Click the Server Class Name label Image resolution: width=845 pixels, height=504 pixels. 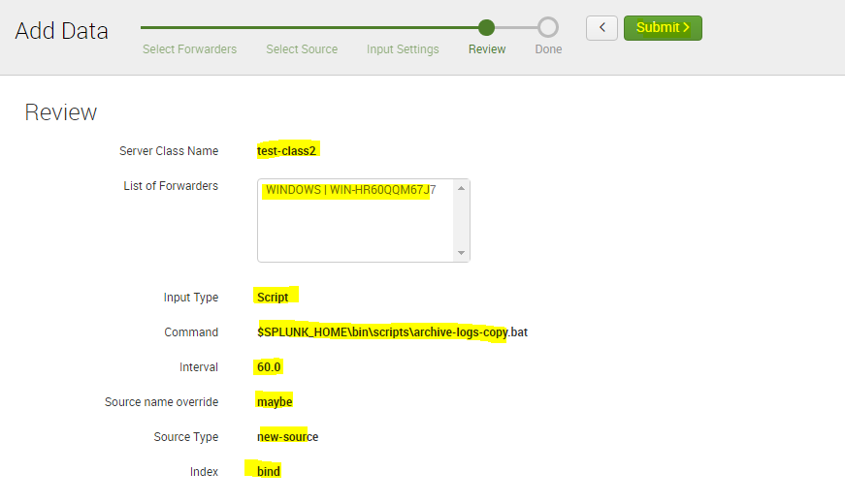point(169,151)
